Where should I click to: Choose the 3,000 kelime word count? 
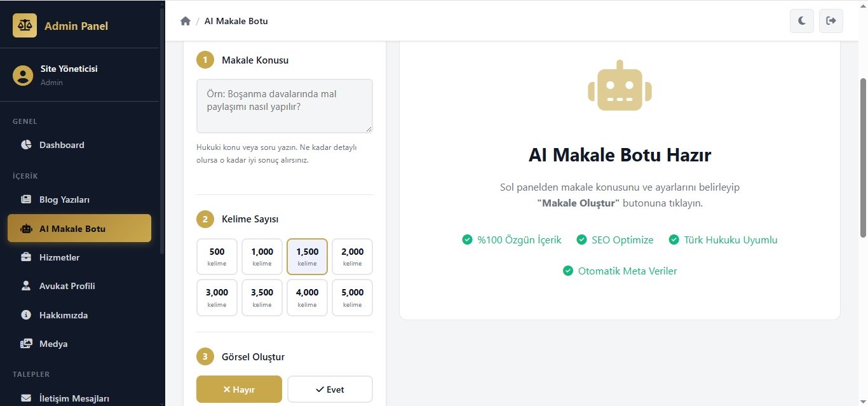[217, 298]
